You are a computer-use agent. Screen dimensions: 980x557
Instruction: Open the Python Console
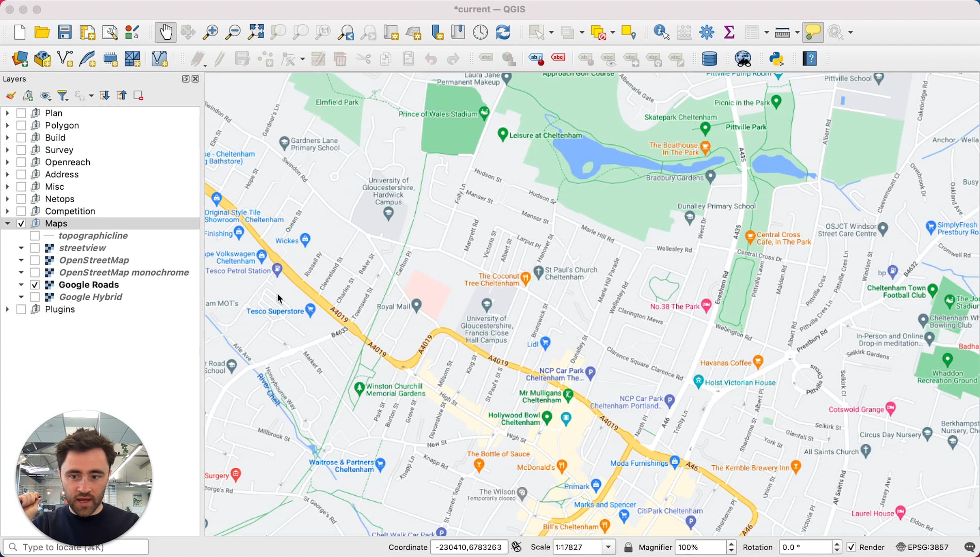[777, 59]
